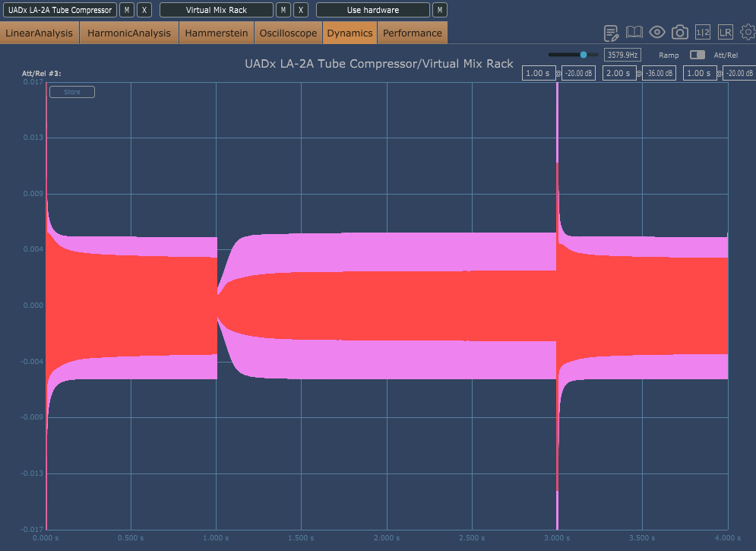Click the Use hardware slot

coord(373,10)
